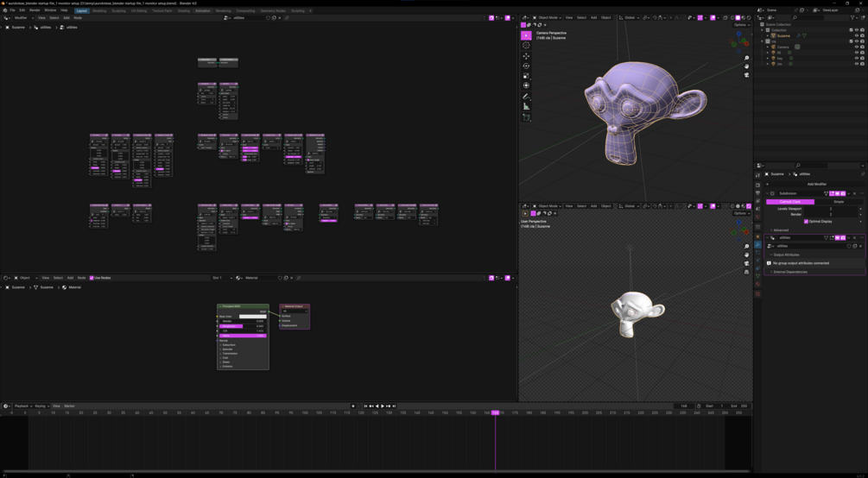This screenshot has height=478, width=868.
Task: Remove the utilities modifier with X
Action: coord(854,238)
